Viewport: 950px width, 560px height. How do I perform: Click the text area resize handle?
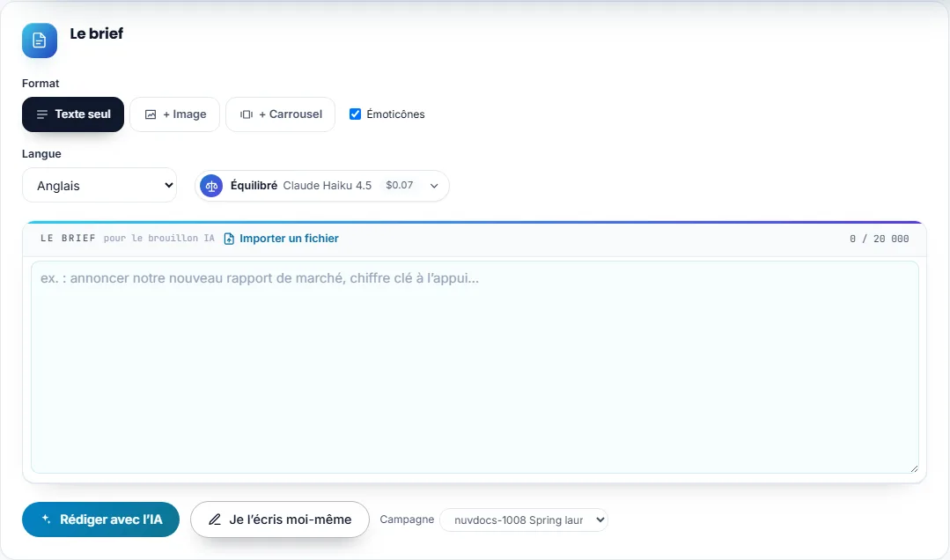pyautogui.click(x=914, y=468)
